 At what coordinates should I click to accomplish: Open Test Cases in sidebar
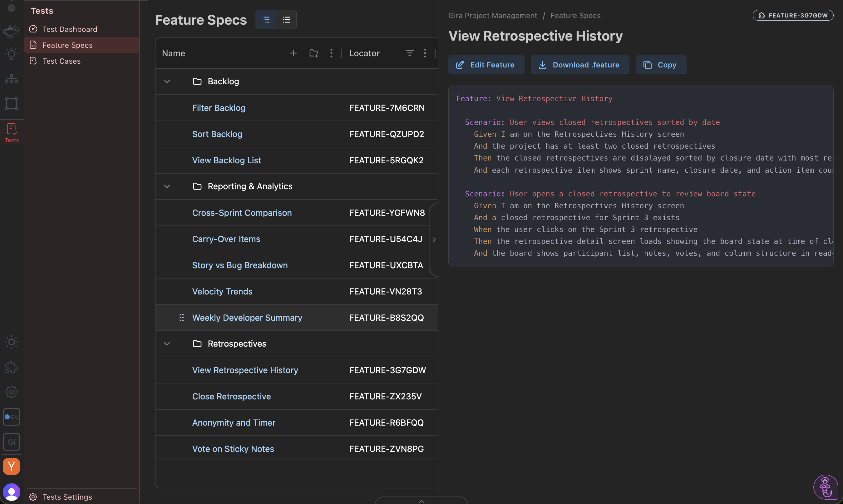coord(82,61)
